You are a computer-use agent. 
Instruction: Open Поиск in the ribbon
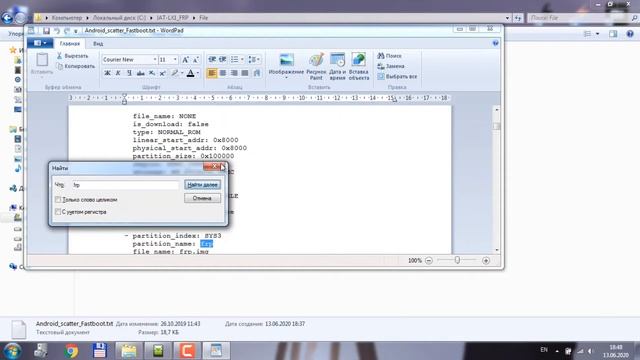click(389, 56)
